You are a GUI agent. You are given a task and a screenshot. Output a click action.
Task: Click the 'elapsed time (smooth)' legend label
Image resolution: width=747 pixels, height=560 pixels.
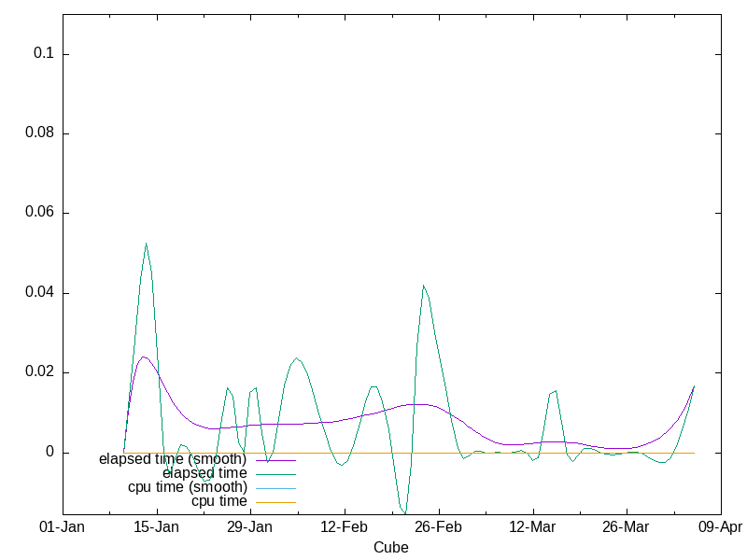[173, 459]
